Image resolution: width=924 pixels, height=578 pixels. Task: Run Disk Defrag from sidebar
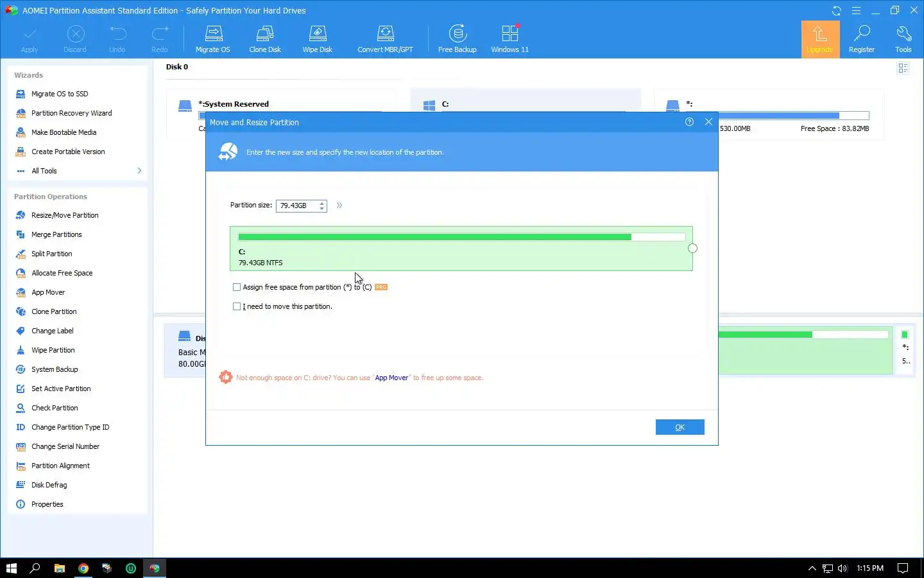(x=49, y=485)
